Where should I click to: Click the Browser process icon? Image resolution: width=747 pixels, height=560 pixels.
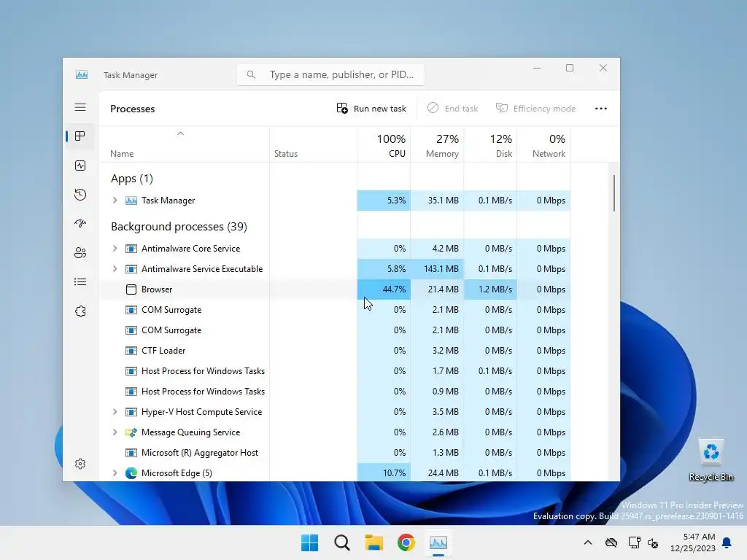coord(131,289)
